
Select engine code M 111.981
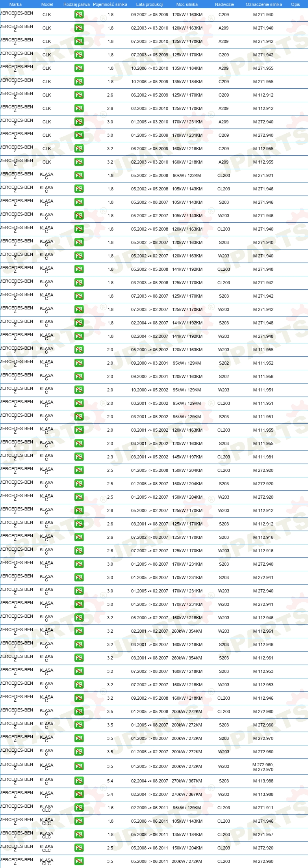coord(263,457)
